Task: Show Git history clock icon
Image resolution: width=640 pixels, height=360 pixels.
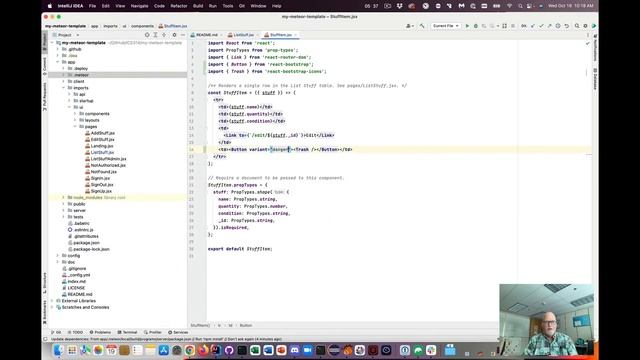Action: tap(558, 26)
